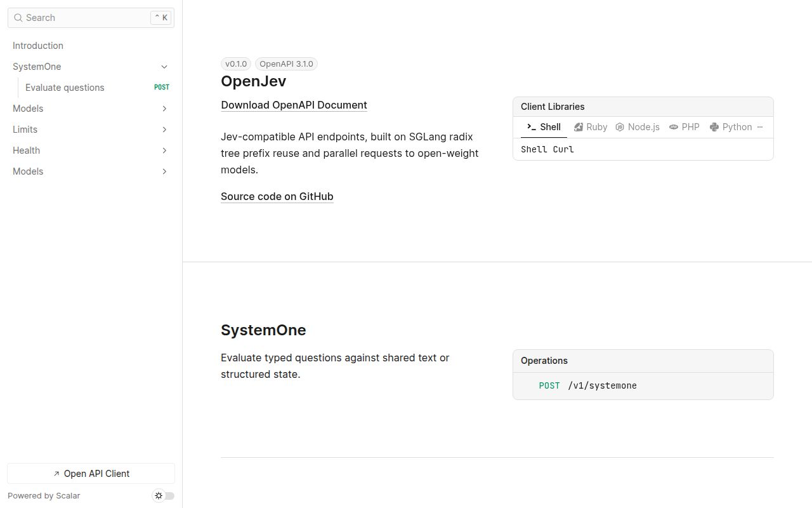This screenshot has width=812, height=508.
Task: Click the SystemOne section heading
Action: 263,330
